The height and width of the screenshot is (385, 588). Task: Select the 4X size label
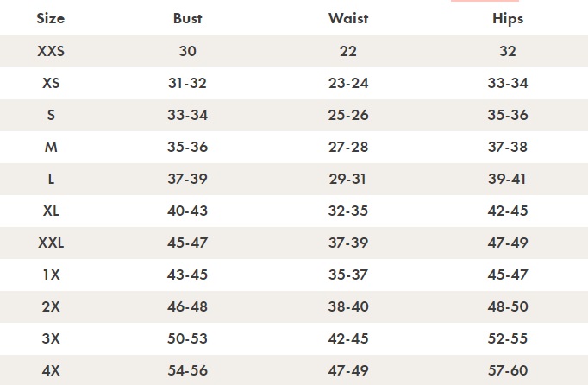51,370
